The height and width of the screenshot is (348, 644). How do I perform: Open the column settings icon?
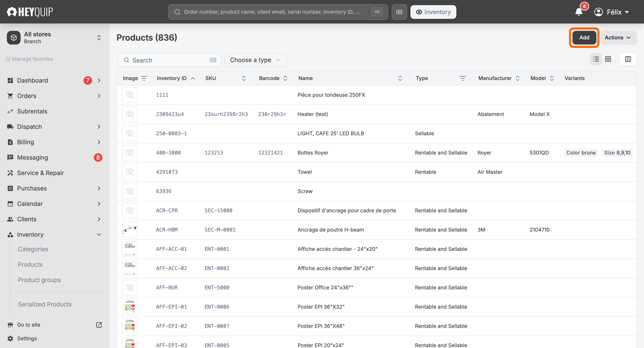[x=628, y=59]
